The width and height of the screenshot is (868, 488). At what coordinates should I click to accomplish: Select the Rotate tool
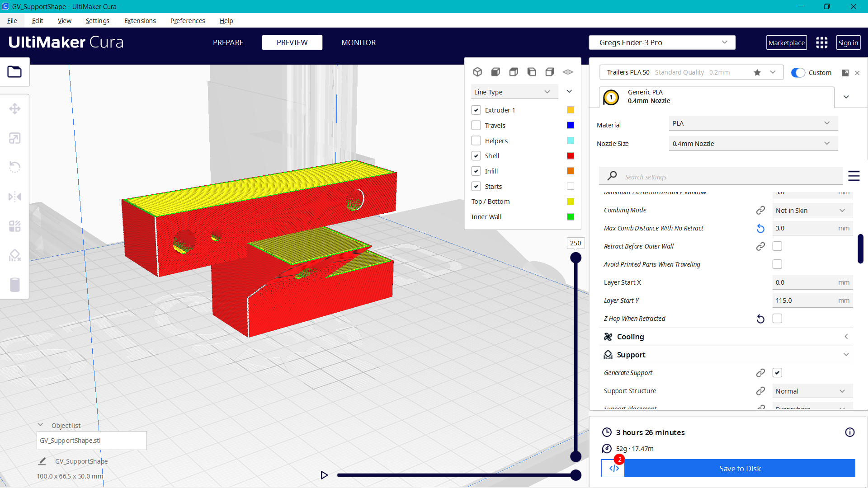[x=14, y=167]
